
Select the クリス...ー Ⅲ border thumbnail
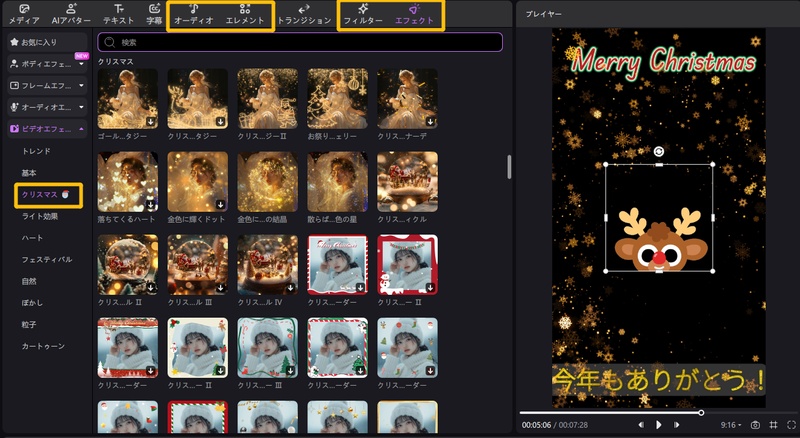point(267,348)
